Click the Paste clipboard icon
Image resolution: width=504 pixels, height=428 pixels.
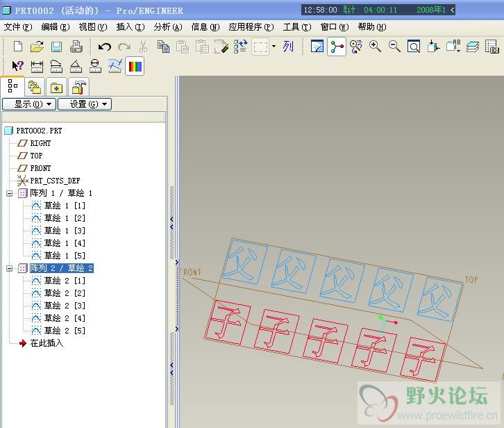183,47
